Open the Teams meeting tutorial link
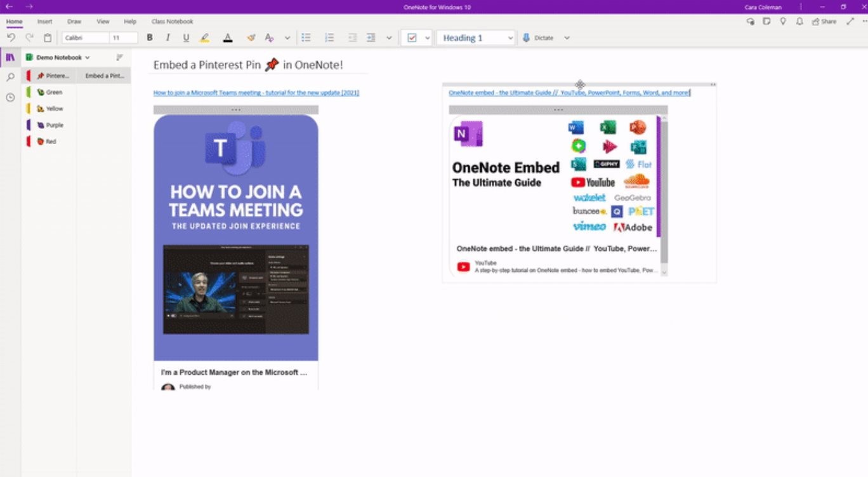The width and height of the screenshot is (868, 477). tap(256, 93)
